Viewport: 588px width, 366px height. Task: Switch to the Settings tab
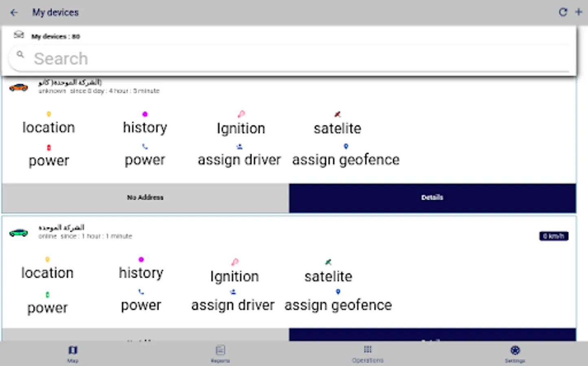(515, 354)
